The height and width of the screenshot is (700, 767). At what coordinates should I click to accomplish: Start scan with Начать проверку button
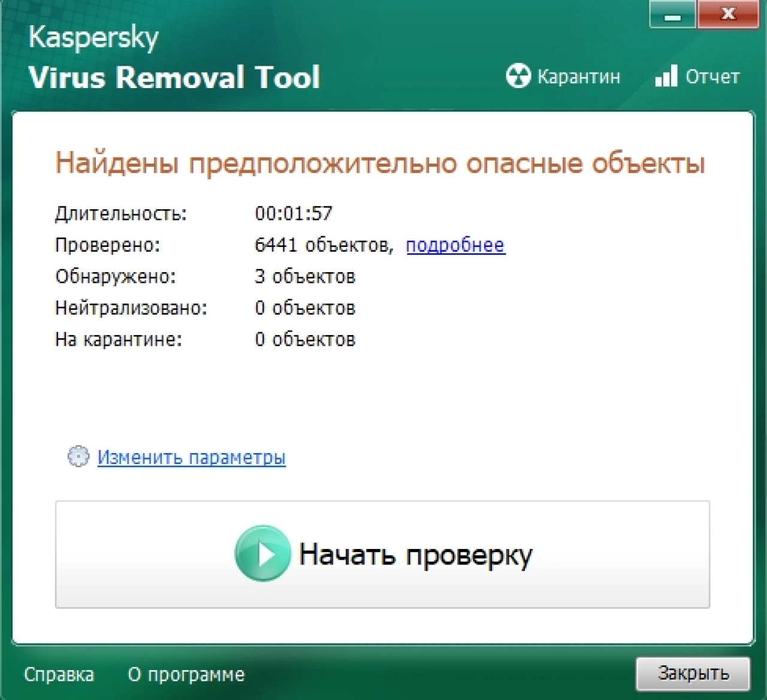coord(382,554)
